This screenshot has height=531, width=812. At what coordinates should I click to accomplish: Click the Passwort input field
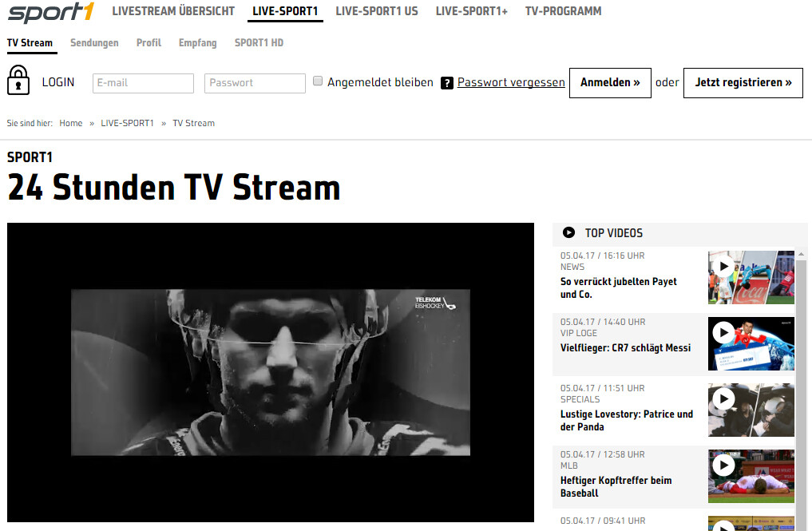[255, 83]
